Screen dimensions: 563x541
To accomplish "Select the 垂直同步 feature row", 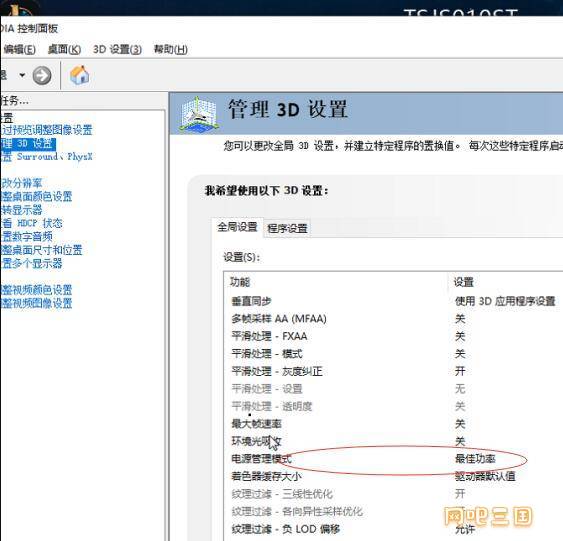I will [394, 301].
